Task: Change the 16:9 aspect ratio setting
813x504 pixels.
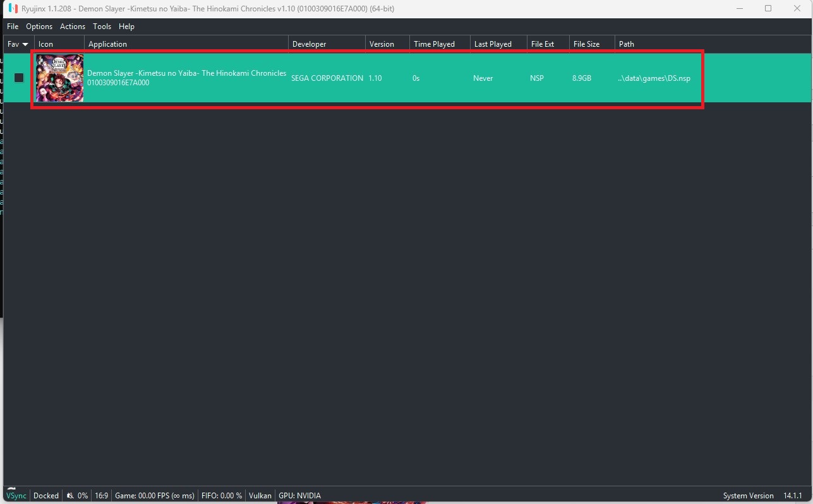Action: [x=101, y=496]
